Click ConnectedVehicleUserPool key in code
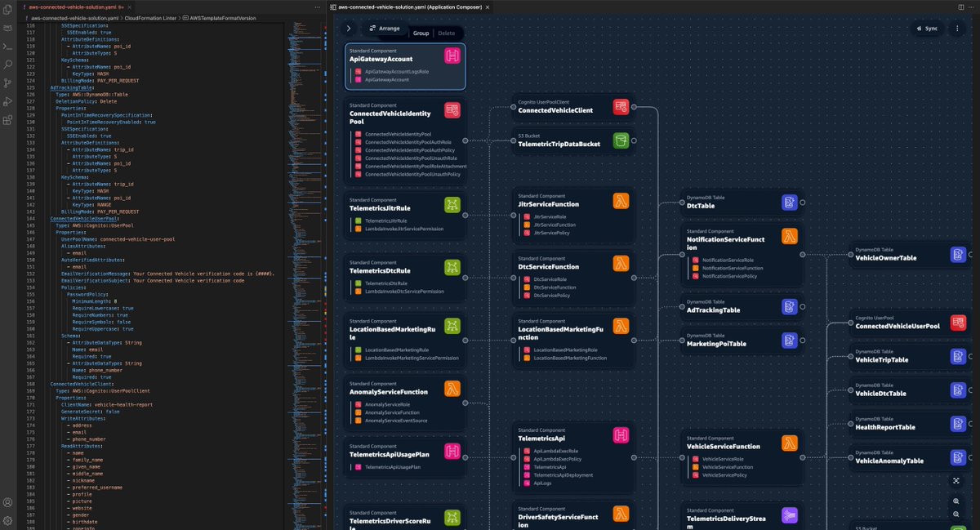This screenshot has width=980, height=530. 84,219
